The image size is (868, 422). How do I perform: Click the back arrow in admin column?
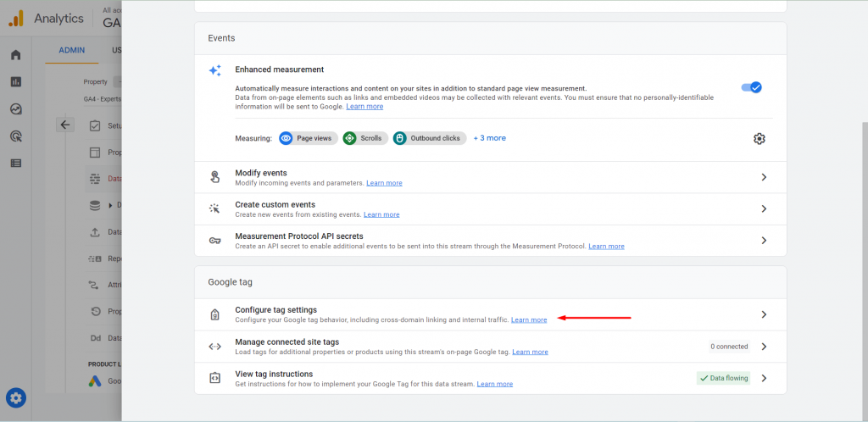pyautogui.click(x=64, y=125)
